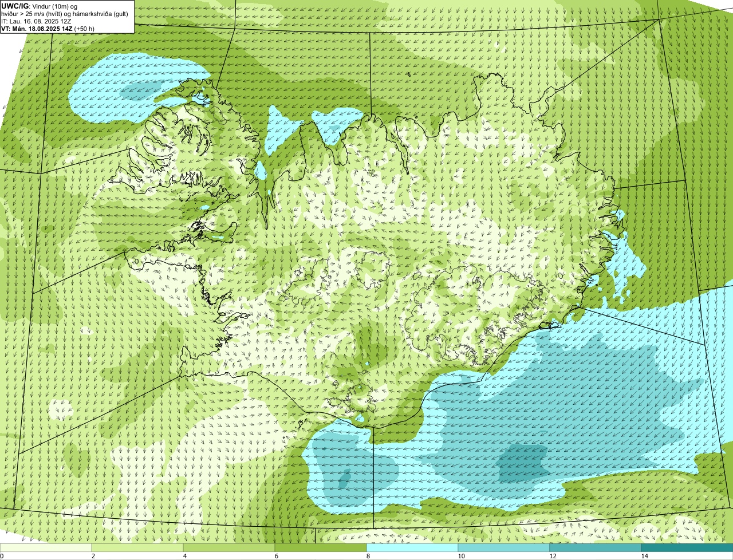Click the 8–10 m/s light cyan legend swatch
The image size is (733, 560).
412,547
